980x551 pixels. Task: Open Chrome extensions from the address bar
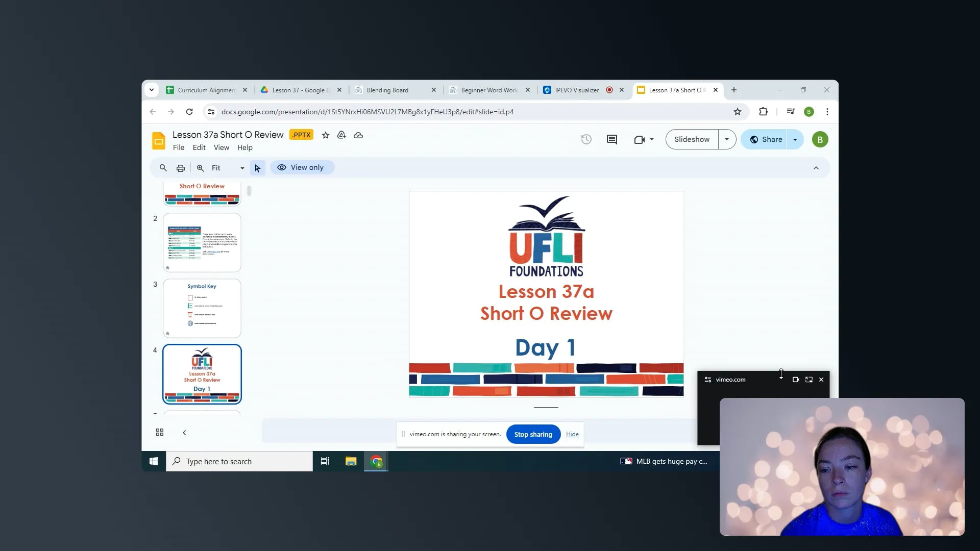[763, 112]
